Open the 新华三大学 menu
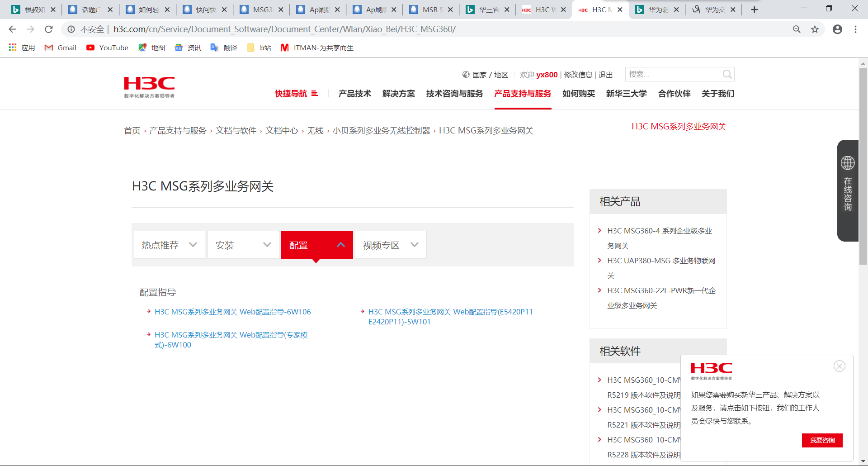 pos(627,94)
